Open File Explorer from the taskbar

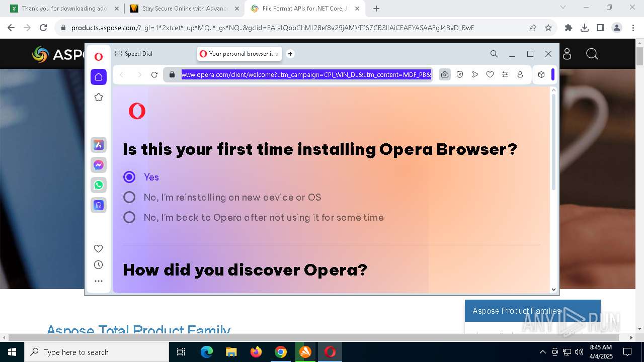click(231, 352)
